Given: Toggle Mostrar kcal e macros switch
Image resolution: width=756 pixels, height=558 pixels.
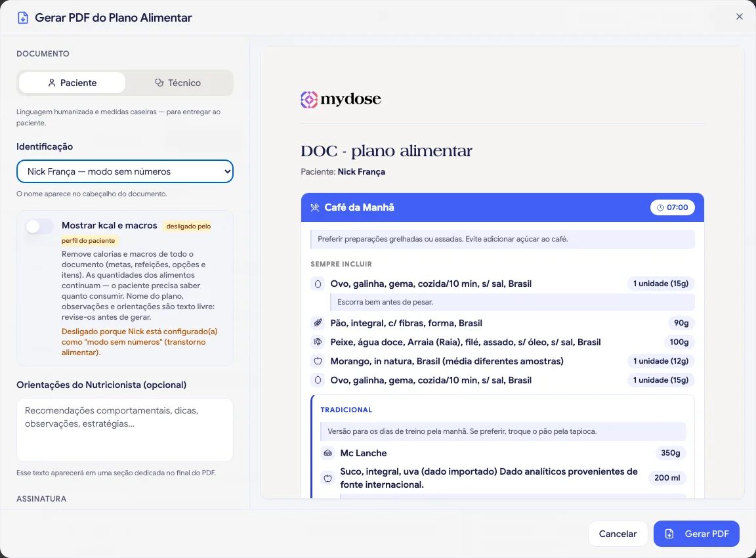Looking at the screenshot, I should click(39, 226).
